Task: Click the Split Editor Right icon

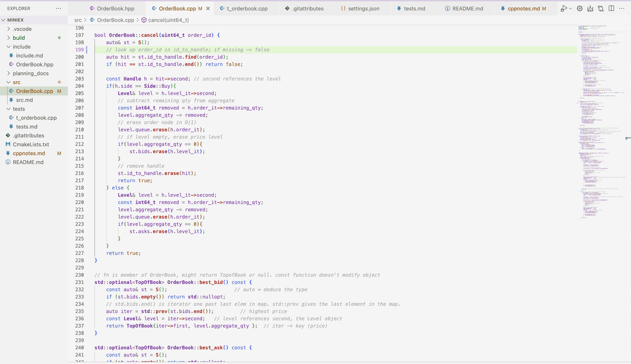Action: tap(611, 9)
